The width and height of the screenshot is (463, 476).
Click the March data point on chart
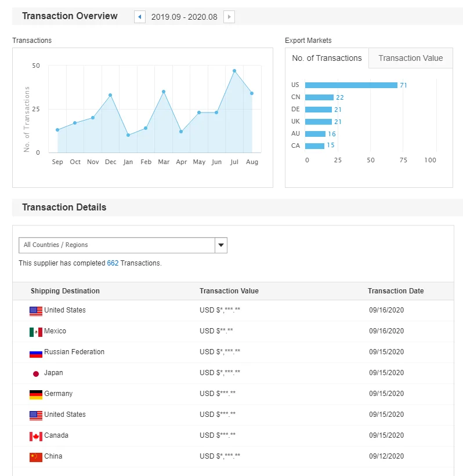click(x=164, y=92)
